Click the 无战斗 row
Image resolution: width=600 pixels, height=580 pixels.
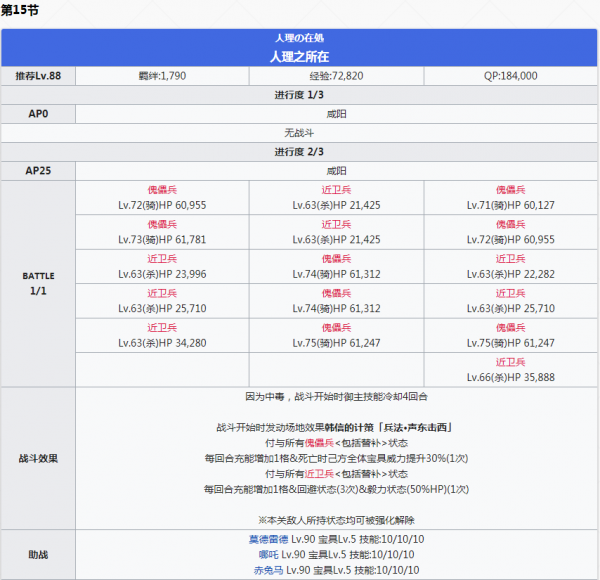(x=299, y=133)
